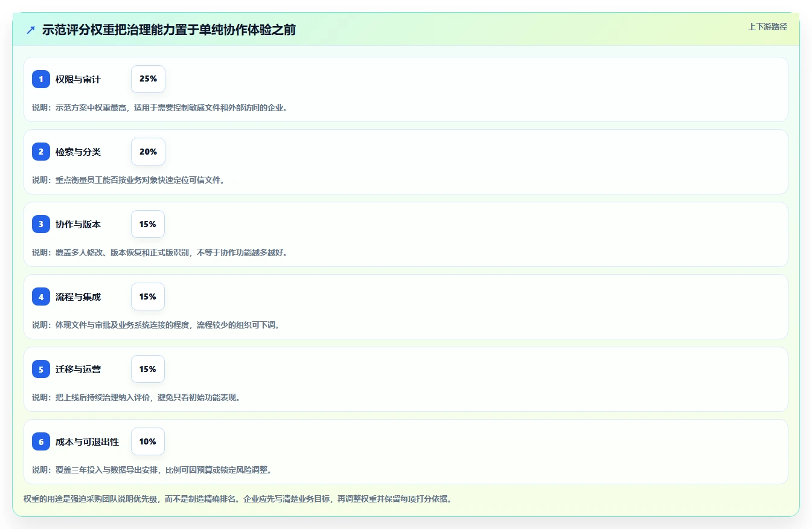Click the 15% weight chip for 迁移与运营
The width and height of the screenshot is (812, 529).
pyautogui.click(x=148, y=369)
